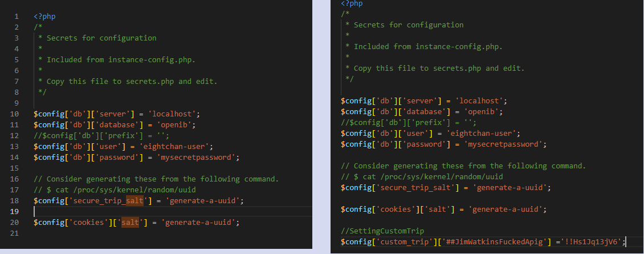Click the //SettingCustomTrip comment in right pane
The height and width of the screenshot is (254, 644).
point(382,231)
